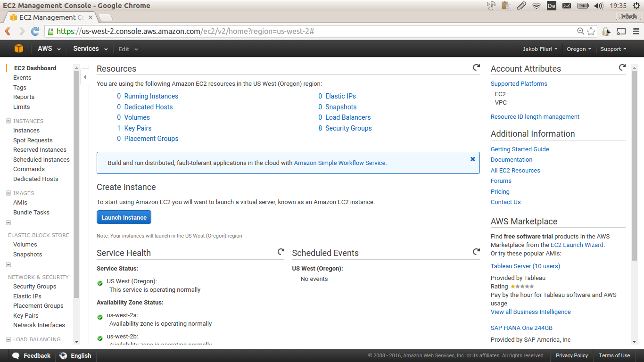The height and width of the screenshot is (362, 644).
Task: Open the Oregon region dropdown
Action: click(x=579, y=49)
